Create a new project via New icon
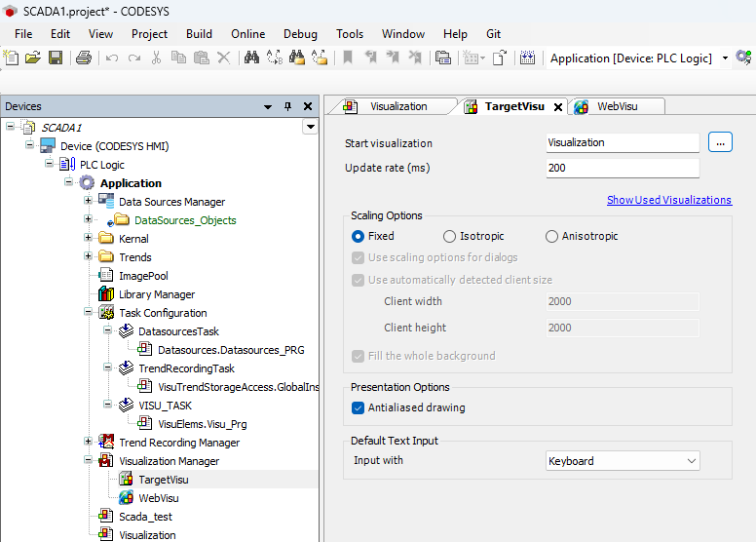This screenshot has width=756, height=542. [x=11, y=58]
